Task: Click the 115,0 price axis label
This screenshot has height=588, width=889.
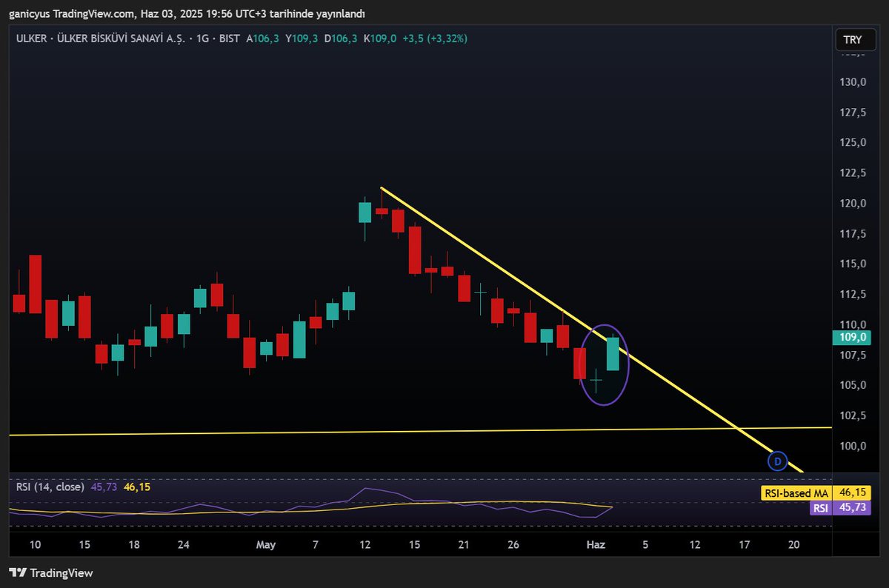Action: pos(853,264)
